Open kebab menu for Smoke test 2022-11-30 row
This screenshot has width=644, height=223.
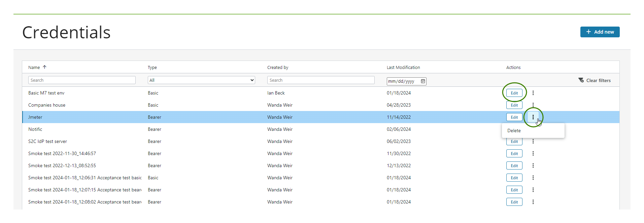point(533,153)
